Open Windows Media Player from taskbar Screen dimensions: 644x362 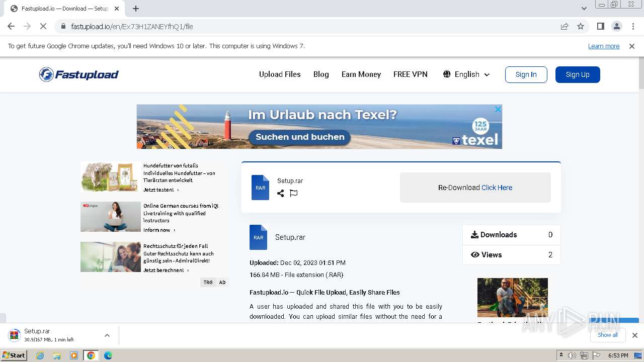click(74, 355)
